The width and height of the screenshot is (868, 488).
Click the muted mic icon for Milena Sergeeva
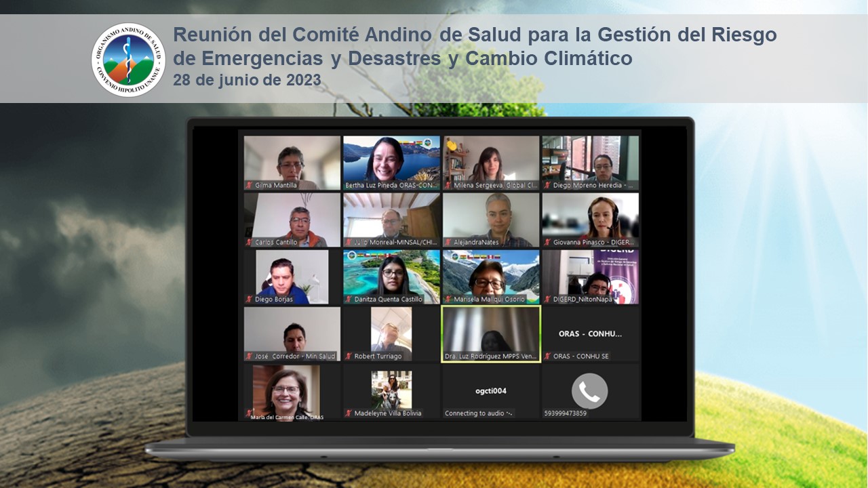click(x=448, y=185)
